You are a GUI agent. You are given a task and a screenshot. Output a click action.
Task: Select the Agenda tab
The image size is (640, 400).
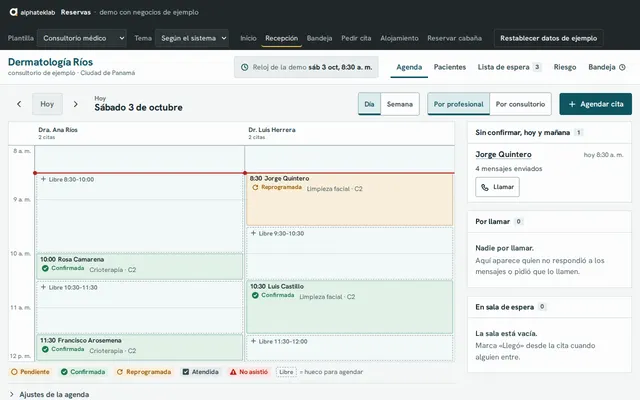(409, 67)
